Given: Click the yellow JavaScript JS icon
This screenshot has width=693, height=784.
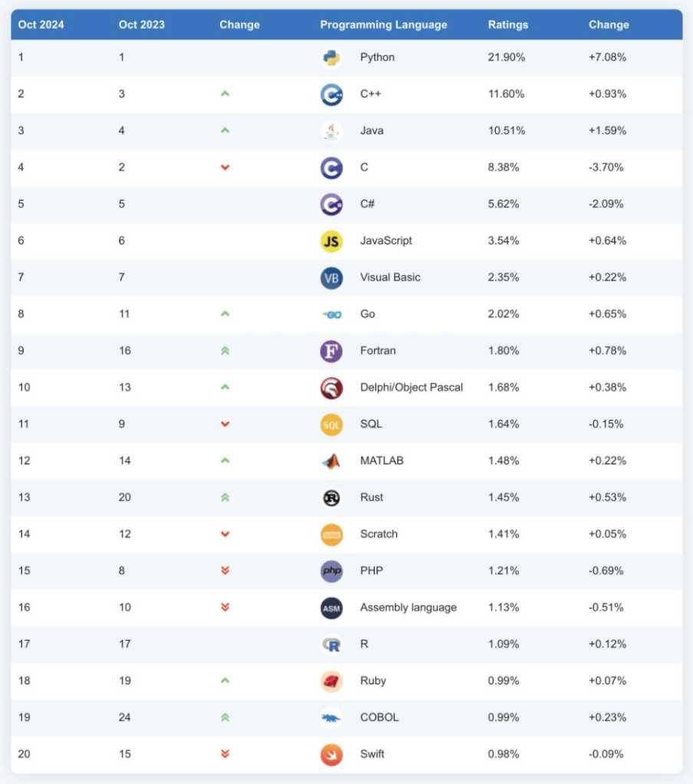Looking at the screenshot, I should tap(331, 241).
